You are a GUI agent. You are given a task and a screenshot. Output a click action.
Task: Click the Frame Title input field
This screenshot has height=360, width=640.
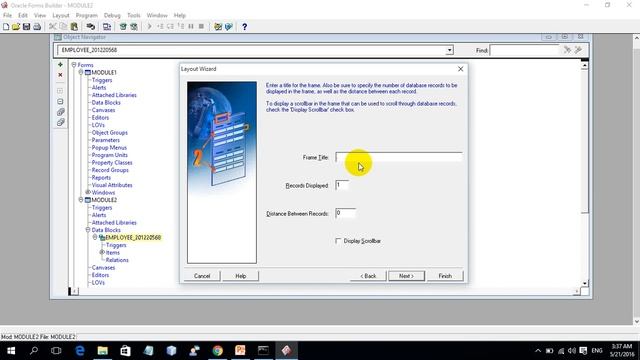pos(398,157)
